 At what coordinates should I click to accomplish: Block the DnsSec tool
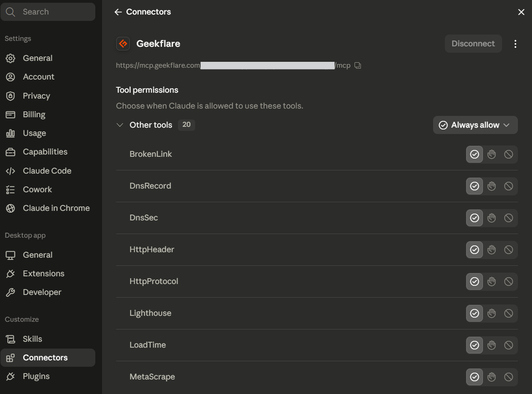tap(508, 218)
